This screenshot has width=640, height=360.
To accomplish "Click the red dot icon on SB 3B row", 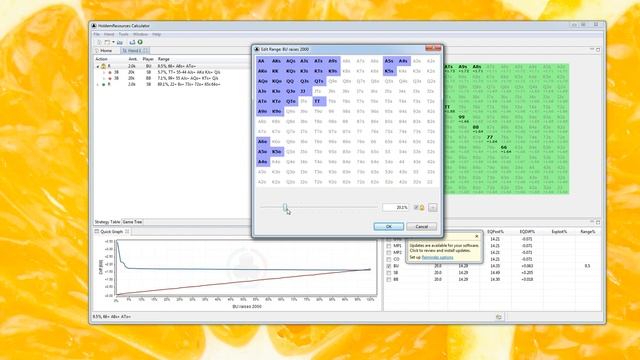I will pyautogui.click(x=110, y=72).
